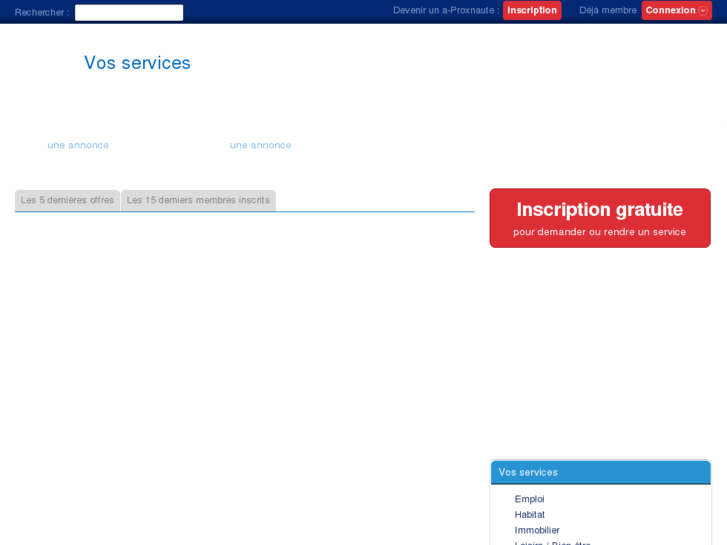Open the Connexion dropdown button
This screenshot has height=545, width=727.
(x=676, y=10)
